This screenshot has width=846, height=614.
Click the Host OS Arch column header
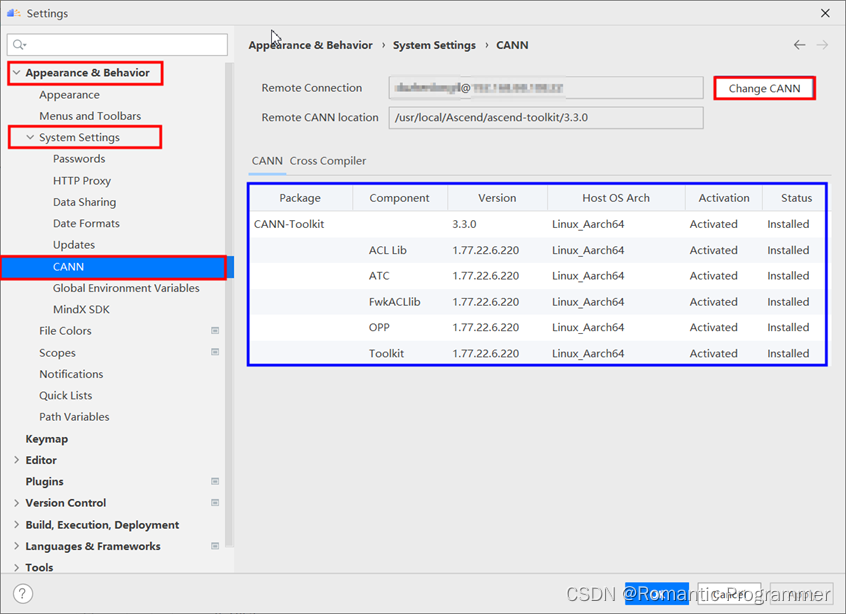click(x=616, y=198)
